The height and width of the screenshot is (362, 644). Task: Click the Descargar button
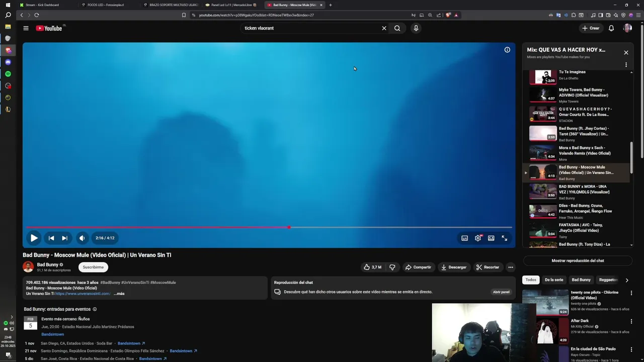click(454, 267)
